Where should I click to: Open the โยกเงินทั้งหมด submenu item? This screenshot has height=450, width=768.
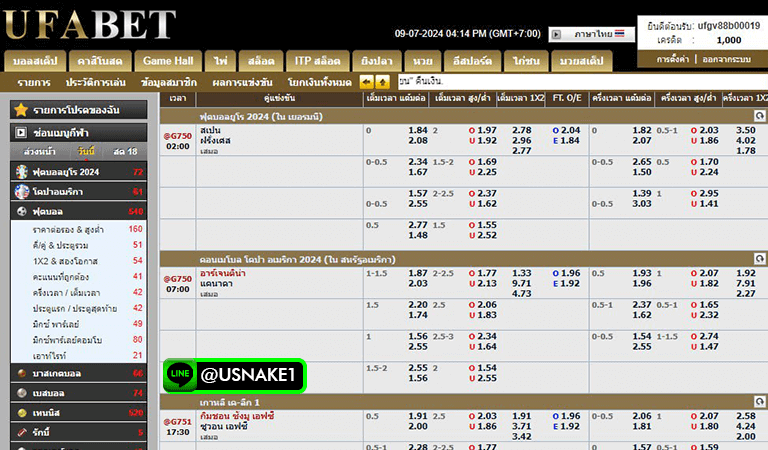click(x=319, y=82)
